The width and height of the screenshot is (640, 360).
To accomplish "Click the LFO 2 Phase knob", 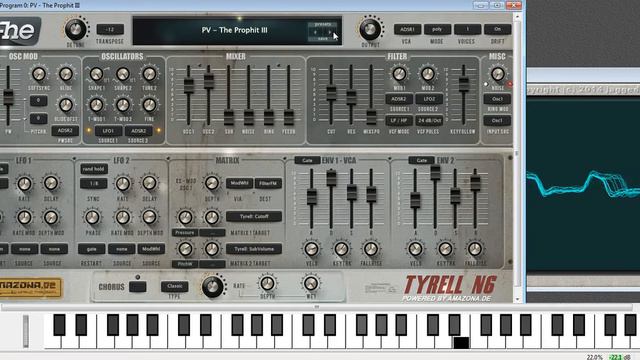I will 92,217.
